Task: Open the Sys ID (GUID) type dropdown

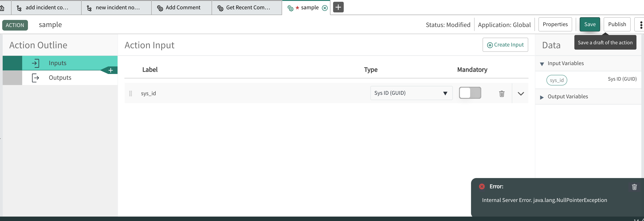Action: [411, 93]
